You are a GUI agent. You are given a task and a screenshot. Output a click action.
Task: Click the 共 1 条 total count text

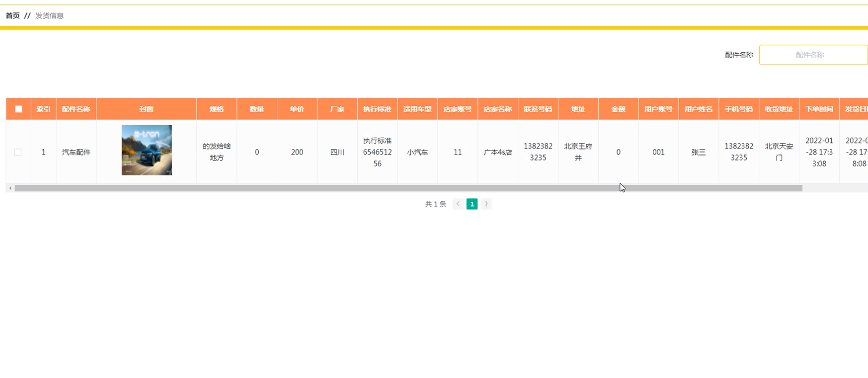click(x=436, y=204)
